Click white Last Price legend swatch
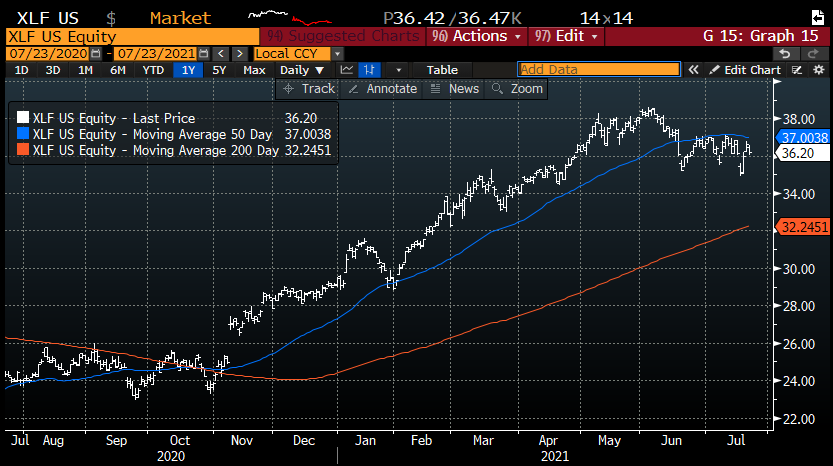Screen dimensions: 833x466 click(23, 117)
